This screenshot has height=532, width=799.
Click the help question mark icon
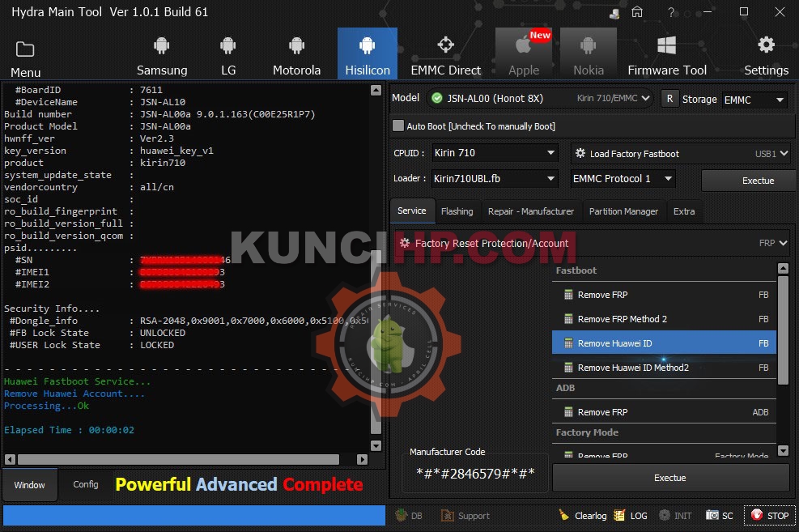[671, 12]
